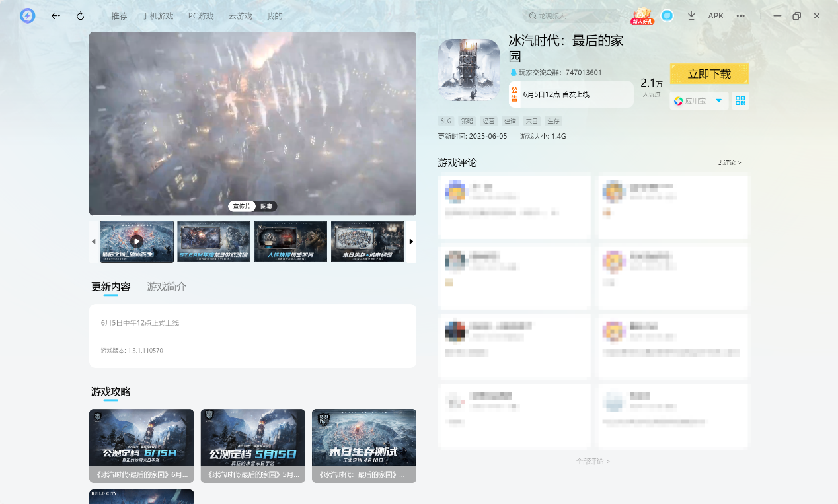
Task: Click into the 龙魂旅人 search field
Action: 572,16
